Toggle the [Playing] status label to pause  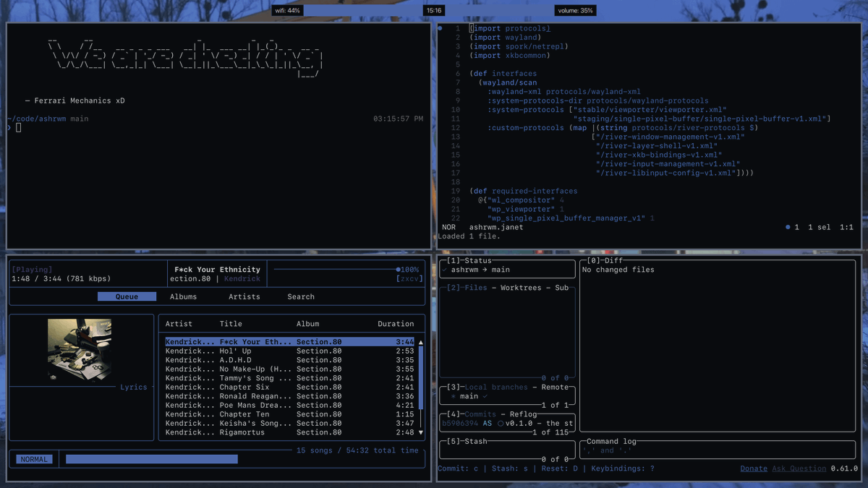tap(32, 268)
